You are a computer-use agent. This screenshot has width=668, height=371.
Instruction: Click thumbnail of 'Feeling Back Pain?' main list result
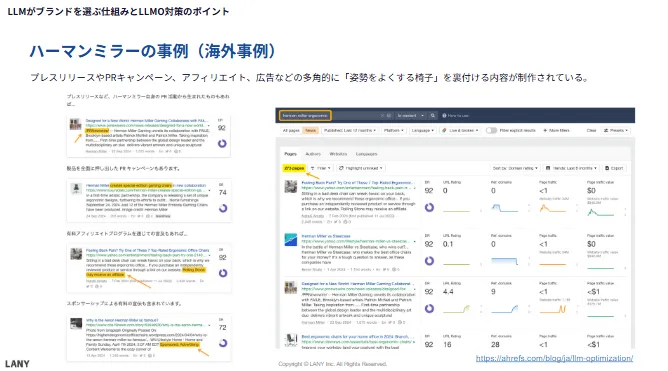coord(291,186)
